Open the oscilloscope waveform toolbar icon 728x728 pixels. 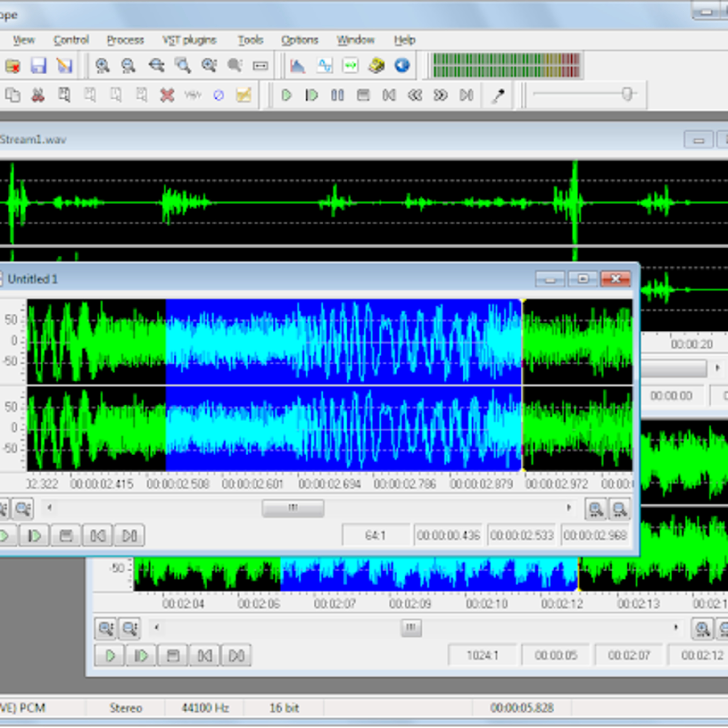[324, 66]
